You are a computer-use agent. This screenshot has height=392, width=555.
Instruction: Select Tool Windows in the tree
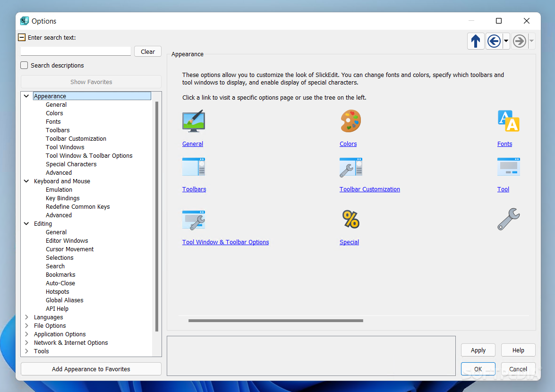tap(65, 147)
